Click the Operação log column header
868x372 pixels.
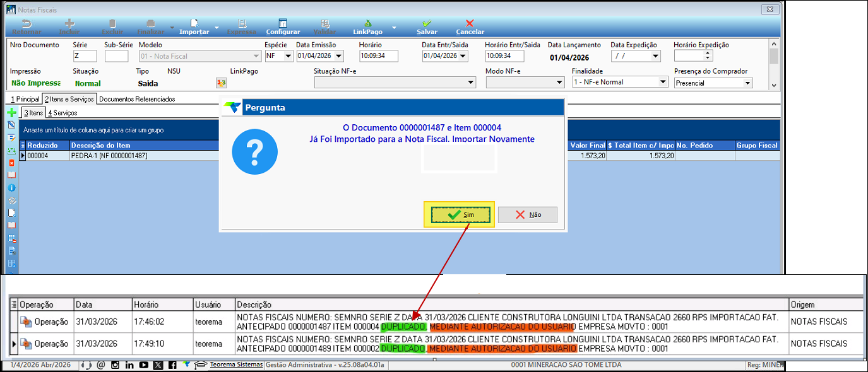point(46,305)
